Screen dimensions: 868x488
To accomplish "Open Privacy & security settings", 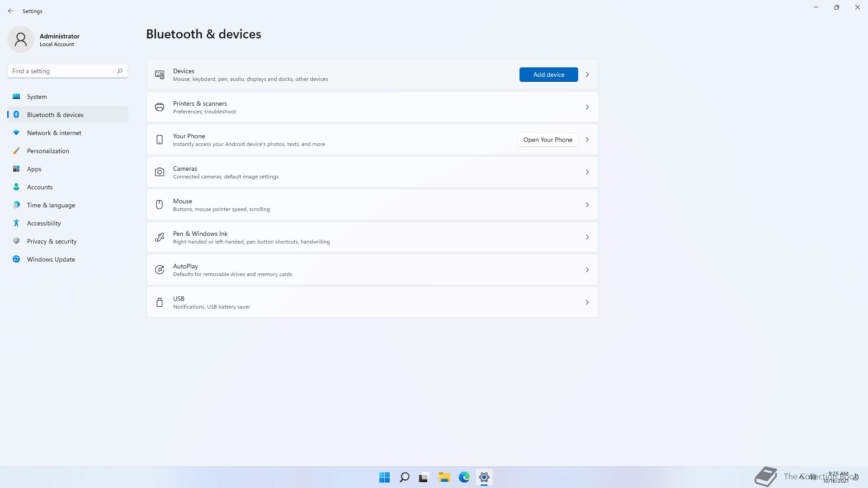I will [x=52, y=241].
